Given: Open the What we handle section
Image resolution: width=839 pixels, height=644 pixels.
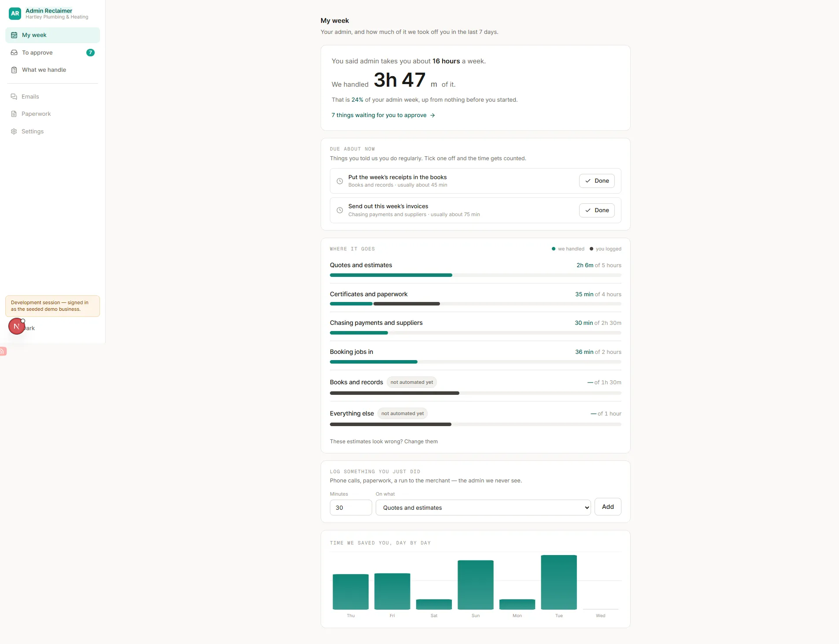Looking at the screenshot, I should [52, 70].
